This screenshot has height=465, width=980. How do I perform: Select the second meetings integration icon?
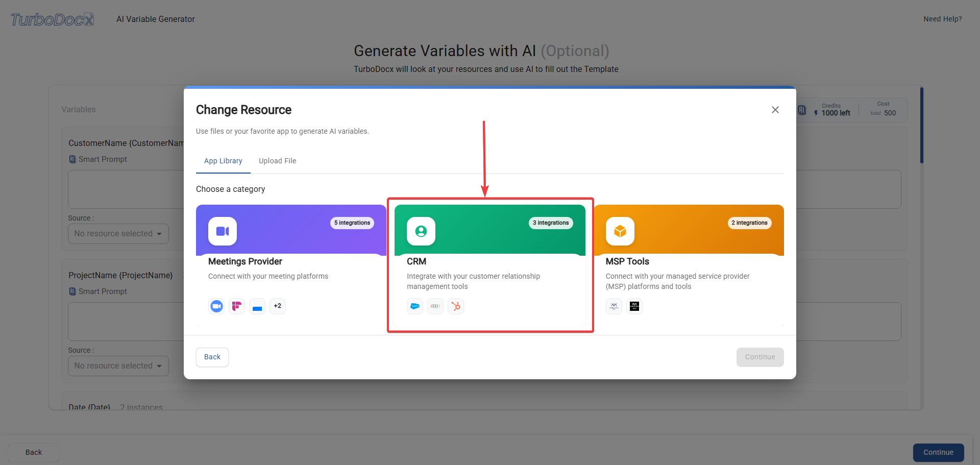[237, 306]
